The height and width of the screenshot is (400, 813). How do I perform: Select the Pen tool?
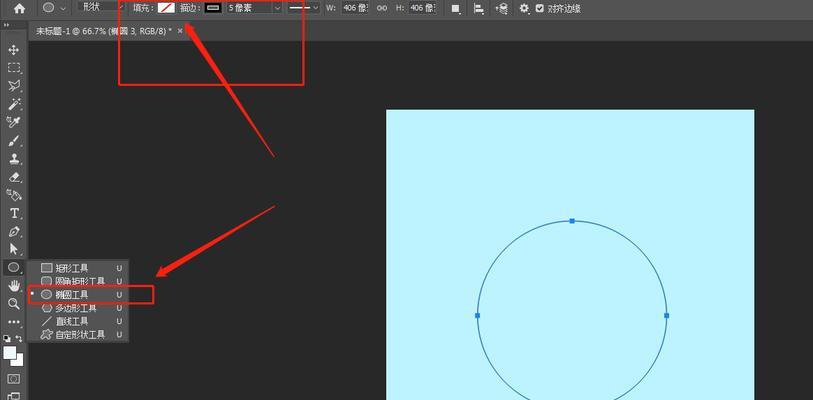tap(14, 231)
